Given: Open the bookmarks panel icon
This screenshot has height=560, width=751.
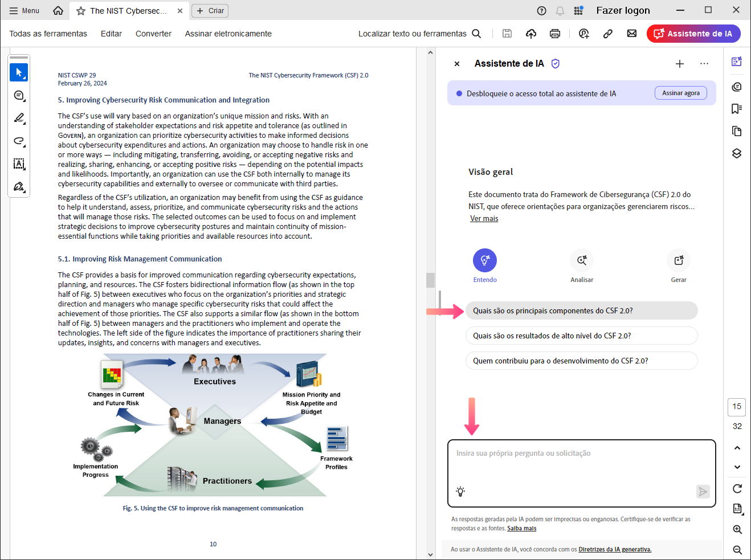Looking at the screenshot, I should 737,109.
